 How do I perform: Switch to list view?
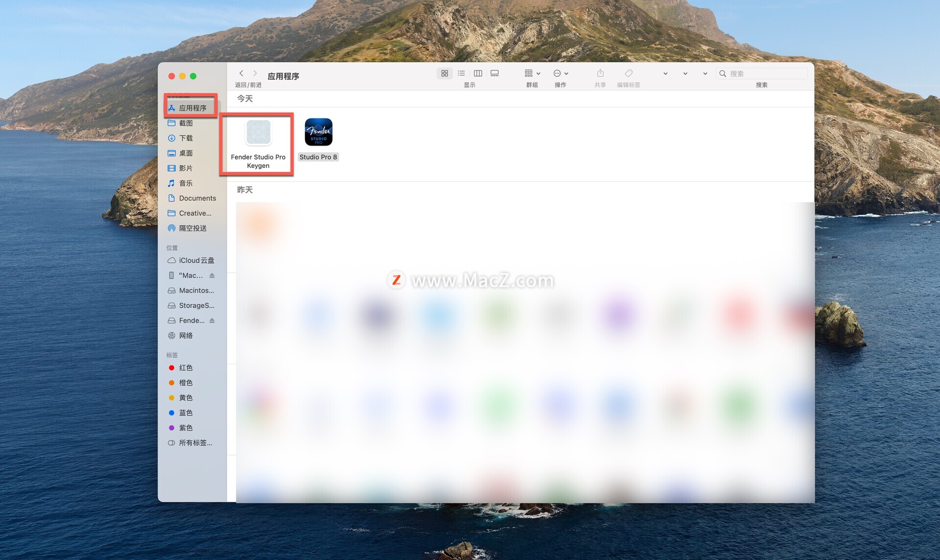coord(461,73)
